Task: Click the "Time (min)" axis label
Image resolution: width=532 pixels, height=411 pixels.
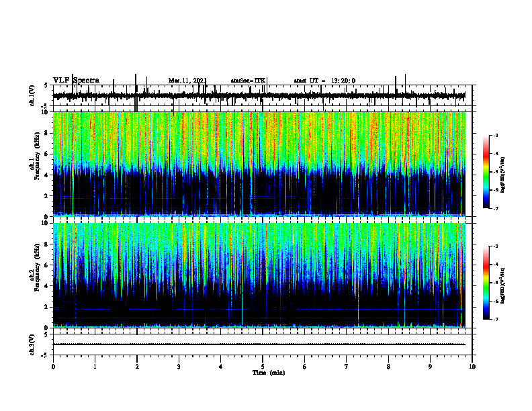Action: click(x=269, y=373)
